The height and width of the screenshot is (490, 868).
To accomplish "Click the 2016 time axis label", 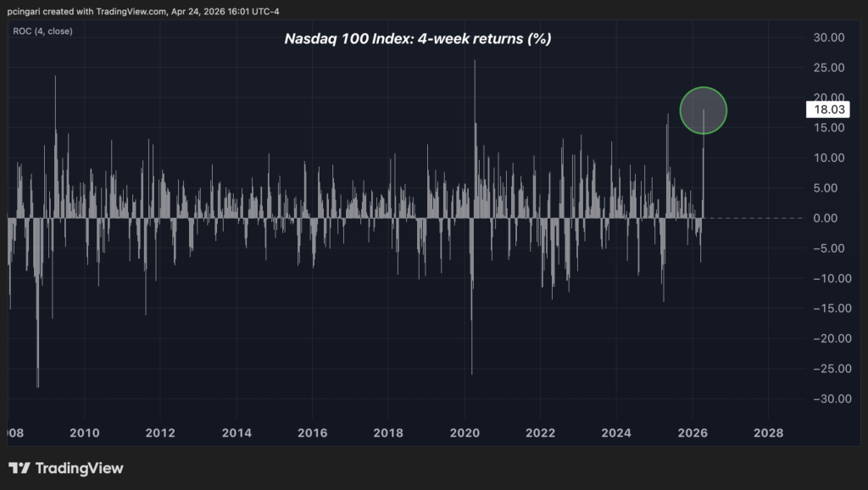I will coord(312,433).
